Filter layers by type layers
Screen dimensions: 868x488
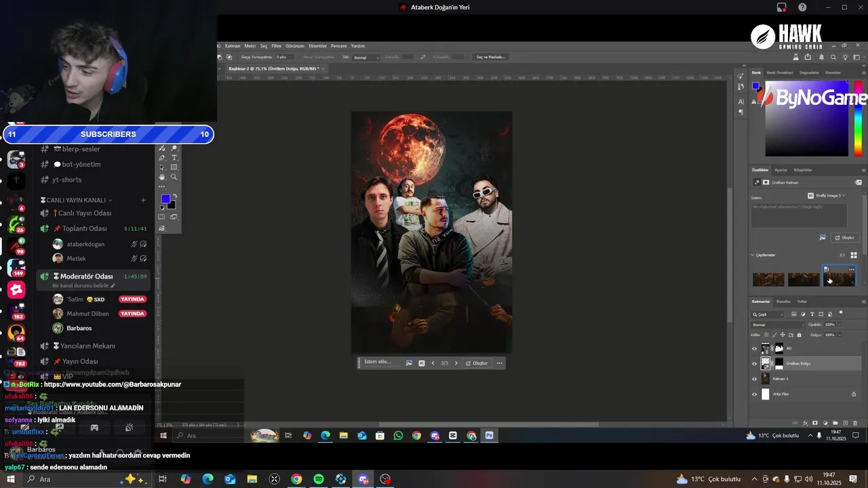click(812, 314)
